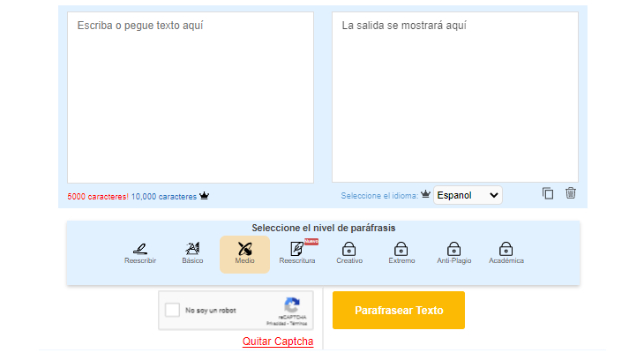Screen dimensions: 644x353
Task: Clear text using the trash icon
Action: (x=571, y=194)
